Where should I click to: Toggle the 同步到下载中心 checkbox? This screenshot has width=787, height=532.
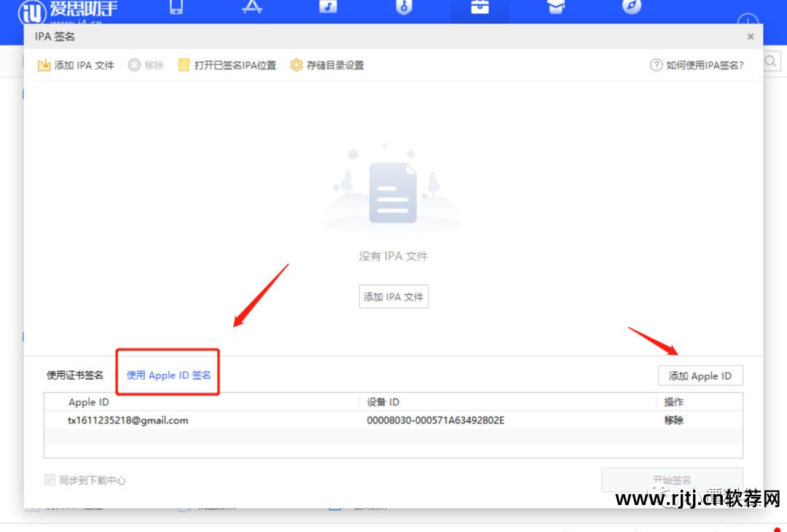pos(50,480)
